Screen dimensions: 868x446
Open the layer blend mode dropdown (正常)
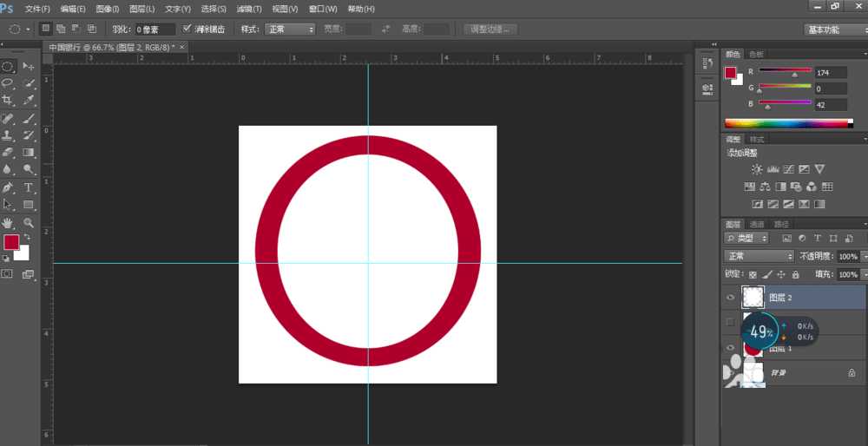coord(759,257)
